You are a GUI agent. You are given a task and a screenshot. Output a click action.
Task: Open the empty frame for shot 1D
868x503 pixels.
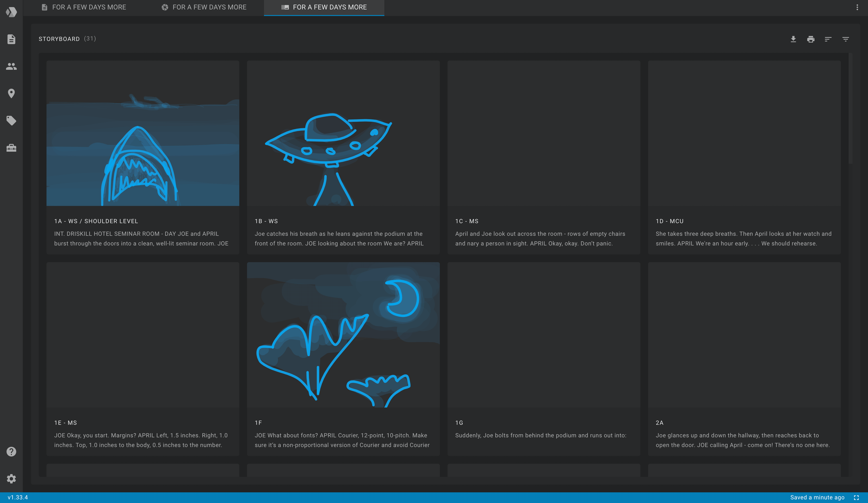point(744,133)
